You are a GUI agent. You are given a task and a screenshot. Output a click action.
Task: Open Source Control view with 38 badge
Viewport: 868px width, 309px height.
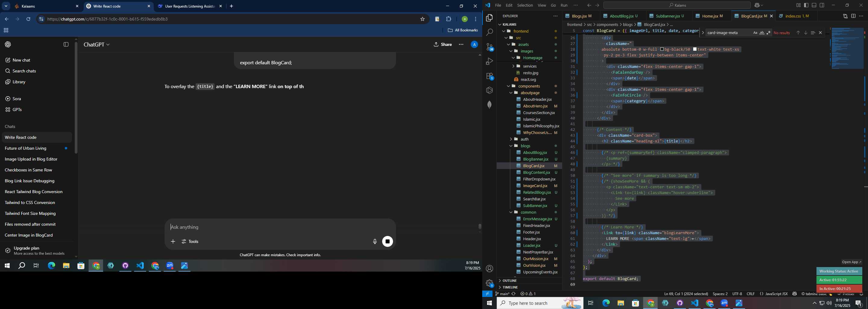pos(489,47)
